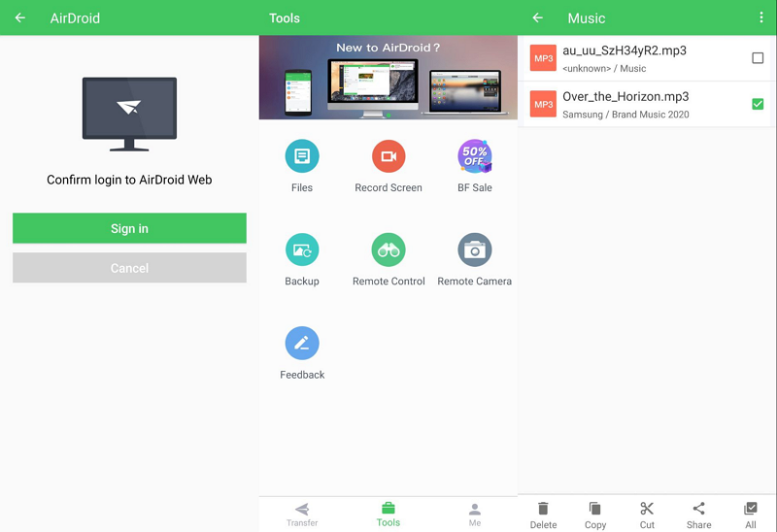Share the selected music file
The width and height of the screenshot is (777, 532).
(698, 514)
